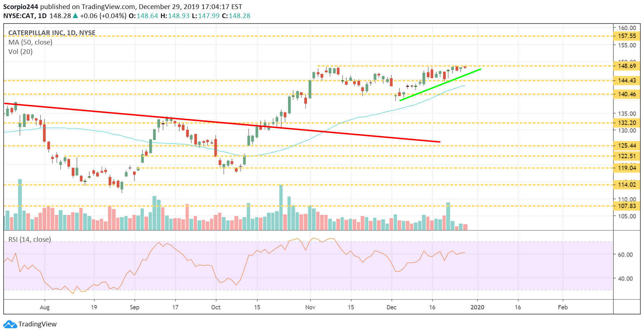
Task: Click the 2020 label on time axis
Action: (x=477, y=307)
